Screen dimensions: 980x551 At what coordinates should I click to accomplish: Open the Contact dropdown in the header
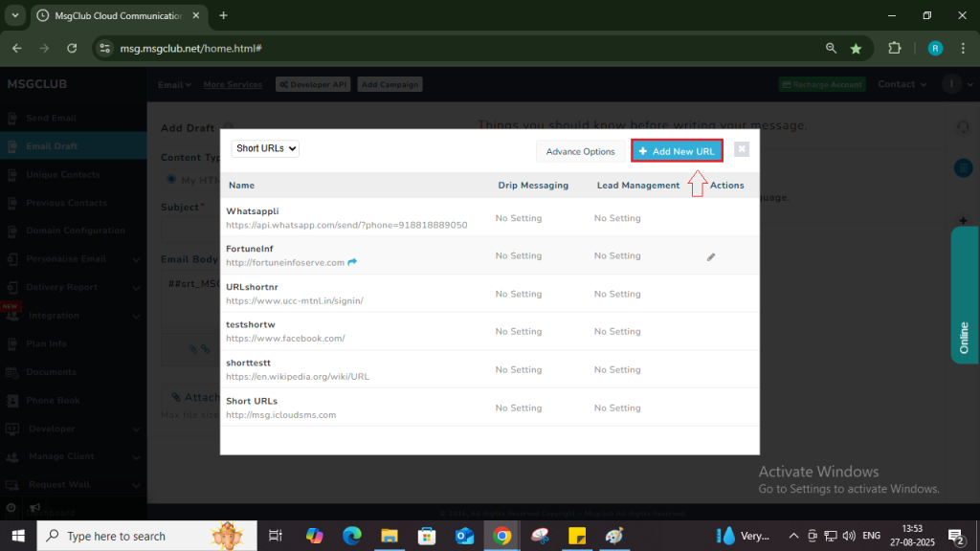902,84
